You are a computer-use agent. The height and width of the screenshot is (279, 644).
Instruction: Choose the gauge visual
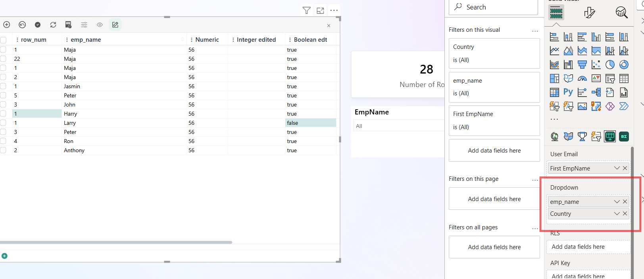pyautogui.click(x=582, y=79)
